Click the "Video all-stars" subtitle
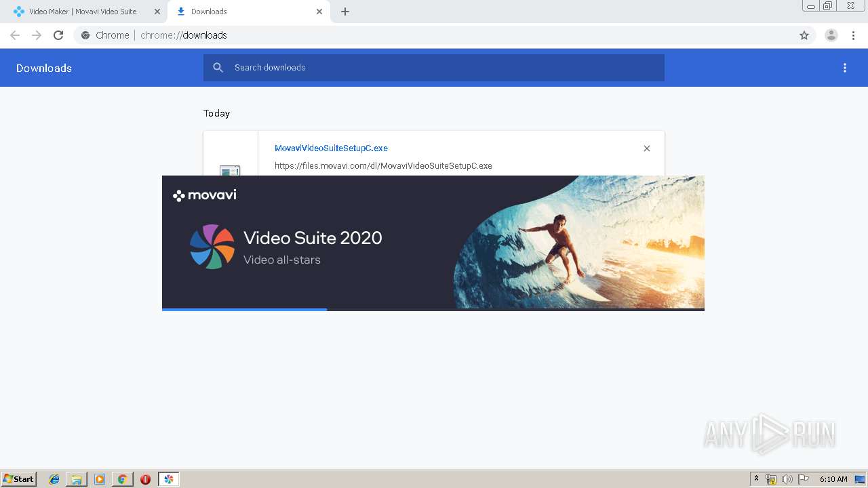The height and width of the screenshot is (488, 868). (282, 260)
